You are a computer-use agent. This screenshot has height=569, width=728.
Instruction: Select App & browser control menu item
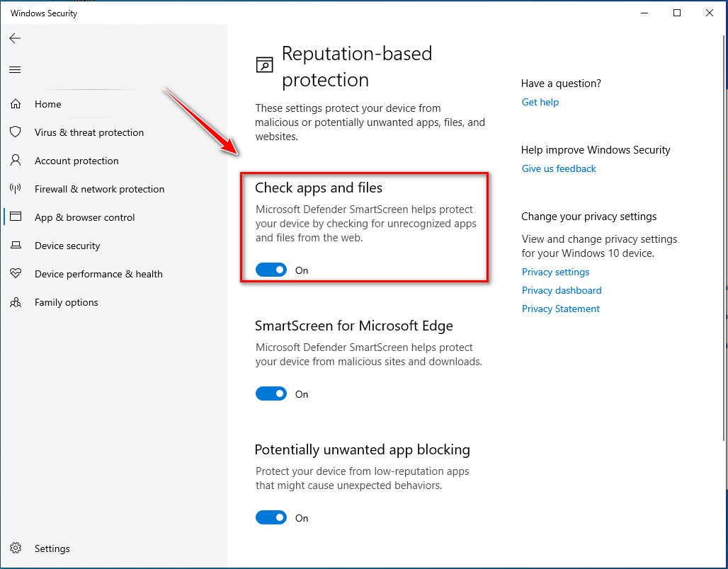click(x=84, y=217)
